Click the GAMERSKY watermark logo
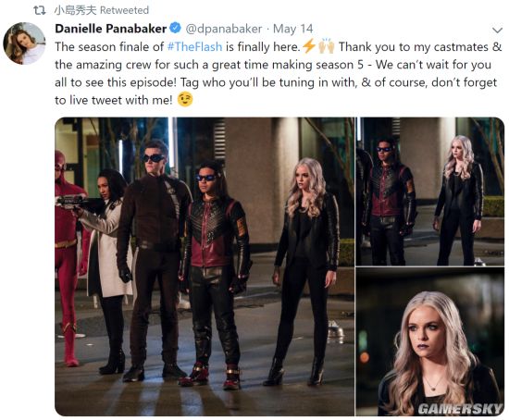Screen dimensions: 509x420 point(461,409)
